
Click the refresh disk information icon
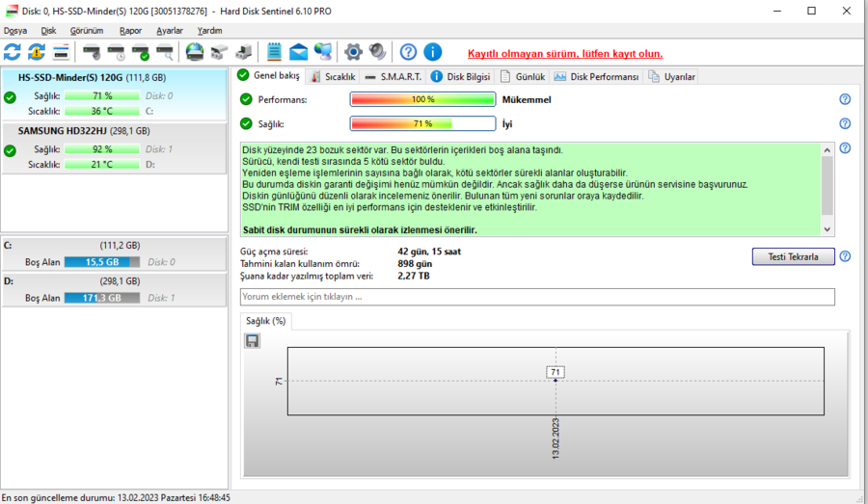(x=13, y=52)
